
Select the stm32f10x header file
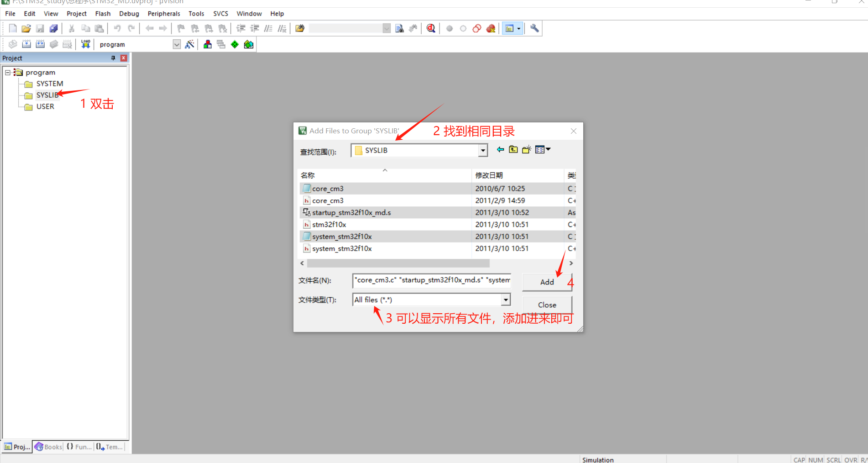pyautogui.click(x=329, y=224)
